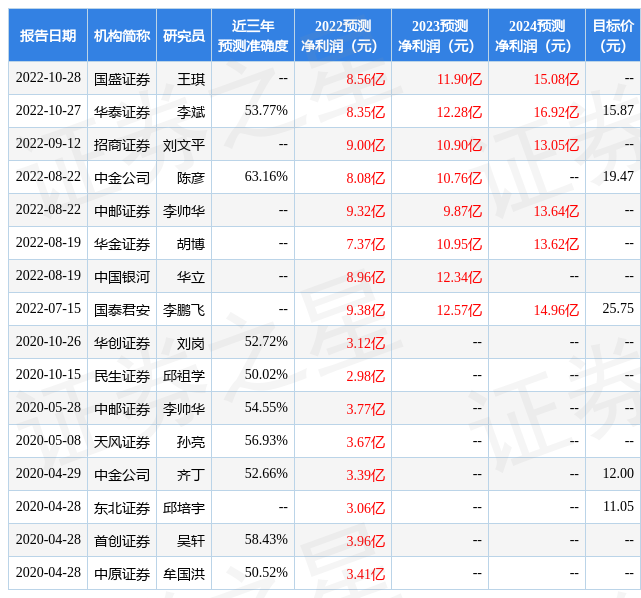Click the 7.37亿 profit value

(x=365, y=244)
